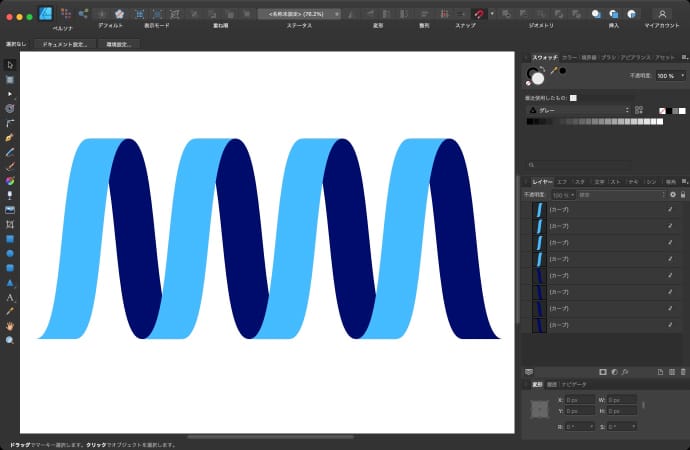Open the document zoom status dropdown
This screenshot has width=690, height=450.
point(299,14)
